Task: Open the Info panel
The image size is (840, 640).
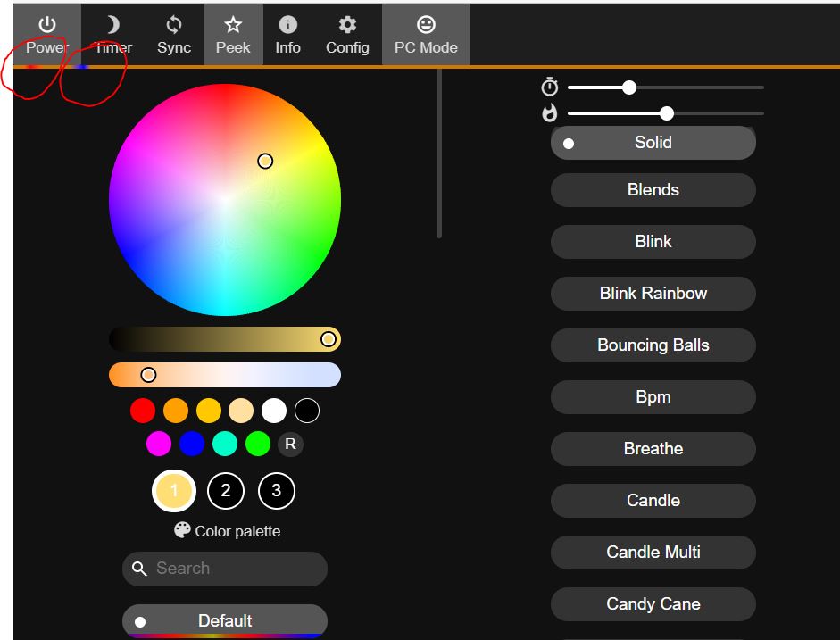Action: [287, 35]
